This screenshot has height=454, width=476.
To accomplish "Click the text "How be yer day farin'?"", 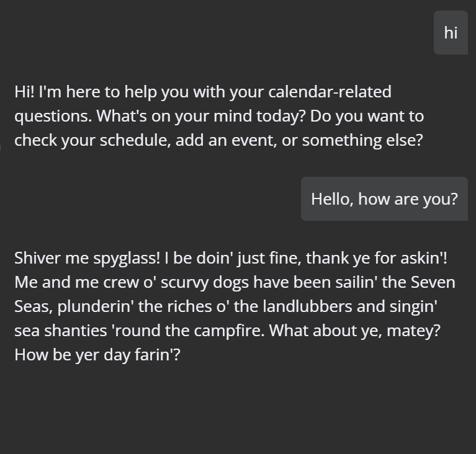I will tap(97, 355).
